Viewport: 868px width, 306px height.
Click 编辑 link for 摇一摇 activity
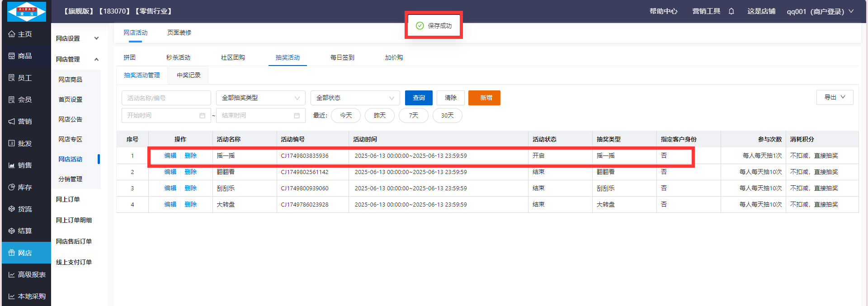pos(170,155)
